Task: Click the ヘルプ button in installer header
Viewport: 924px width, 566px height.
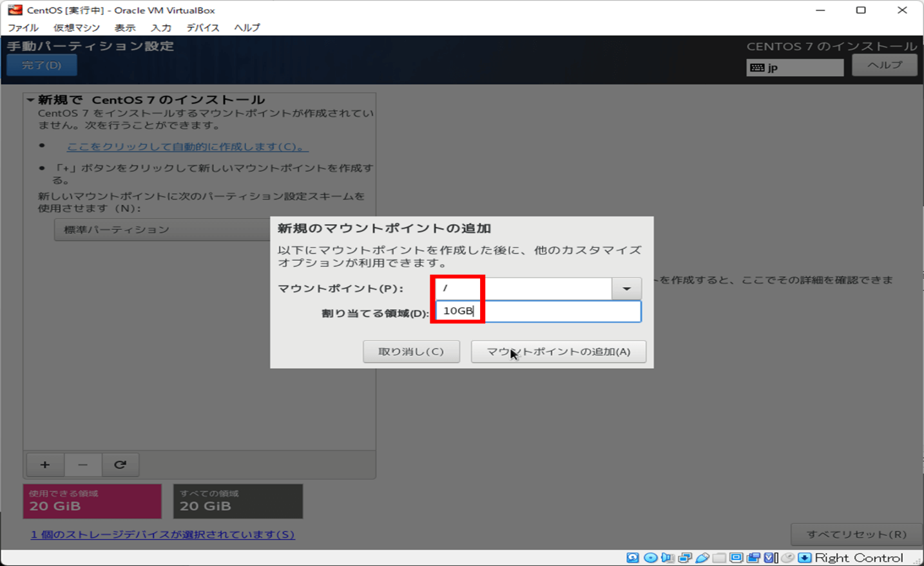Action: point(885,65)
